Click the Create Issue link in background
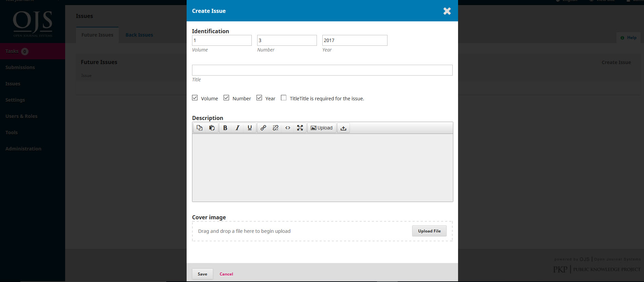The width and height of the screenshot is (644, 282). (x=616, y=62)
